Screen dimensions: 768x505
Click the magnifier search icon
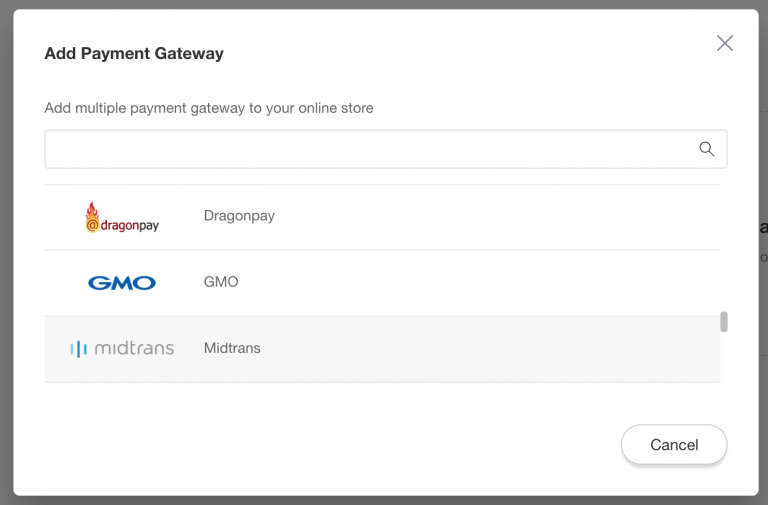click(706, 149)
